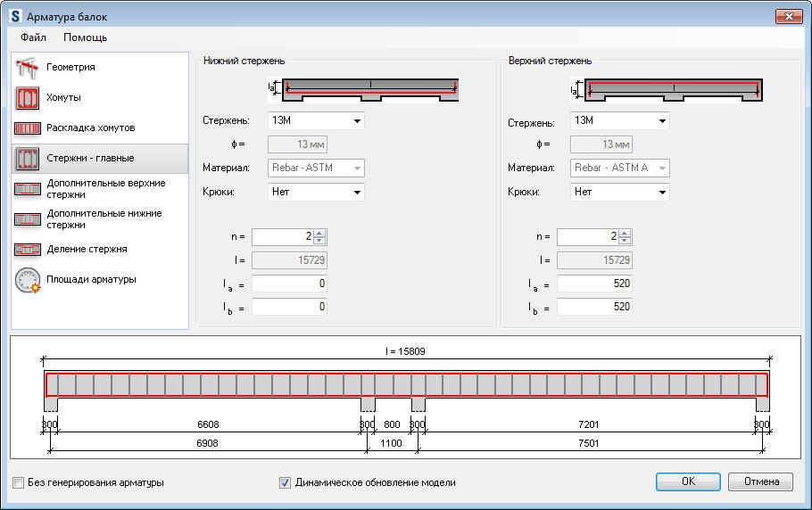Click the Деление стержня icon
Viewport: 812px width, 510px height.
click(27, 250)
